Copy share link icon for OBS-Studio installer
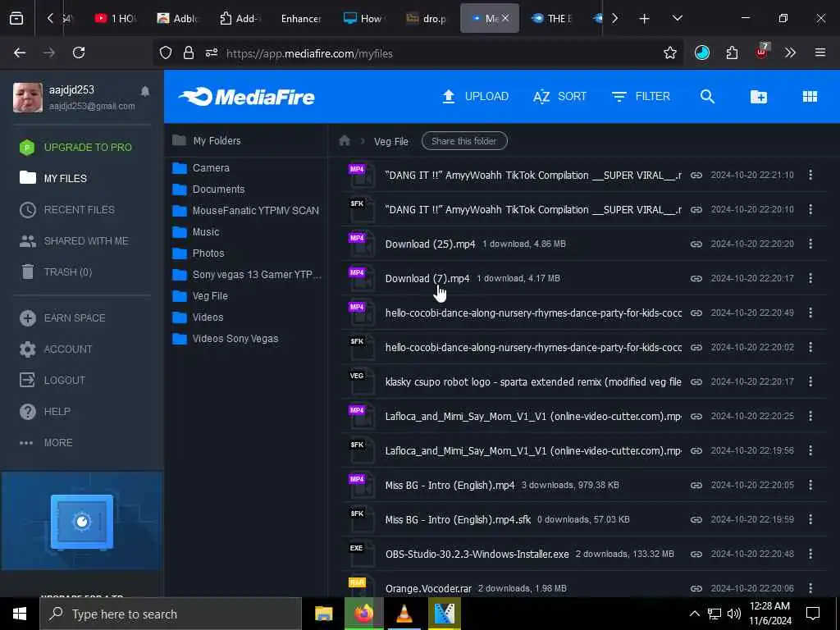The height and width of the screenshot is (630, 840). (696, 554)
